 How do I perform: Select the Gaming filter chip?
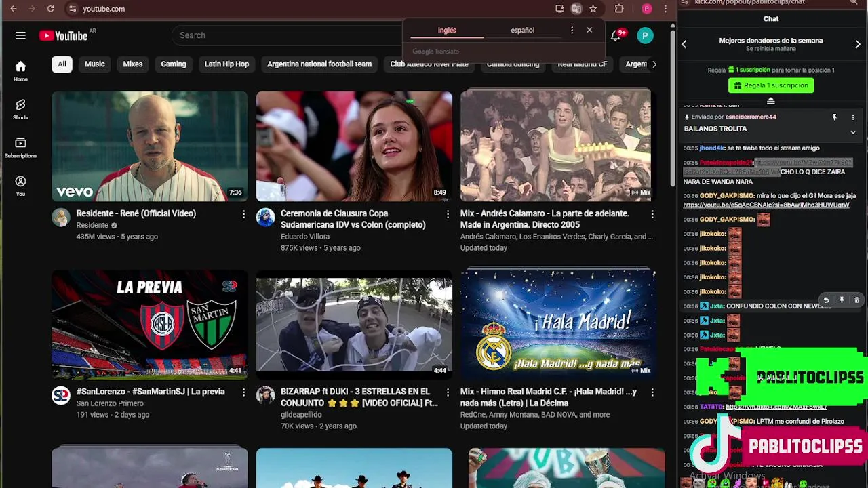coord(174,64)
